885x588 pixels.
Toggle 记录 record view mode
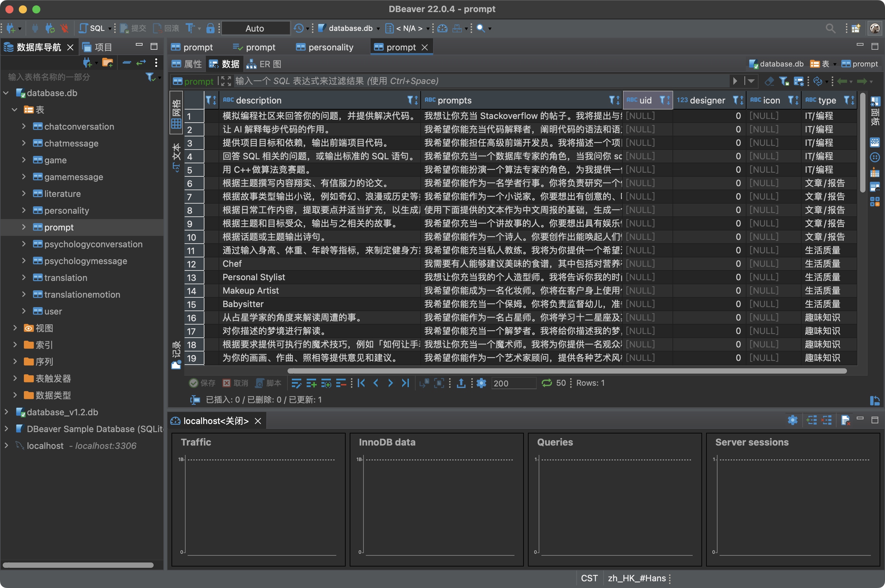[x=176, y=355]
